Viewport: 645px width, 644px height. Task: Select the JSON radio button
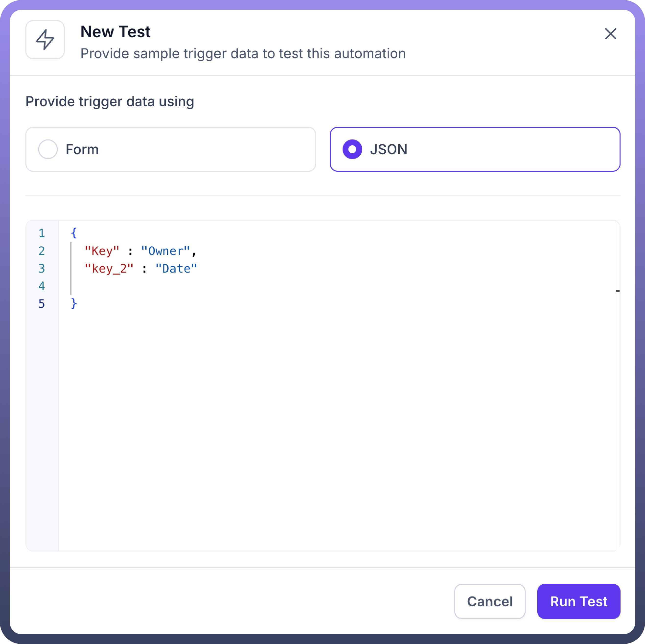point(352,149)
